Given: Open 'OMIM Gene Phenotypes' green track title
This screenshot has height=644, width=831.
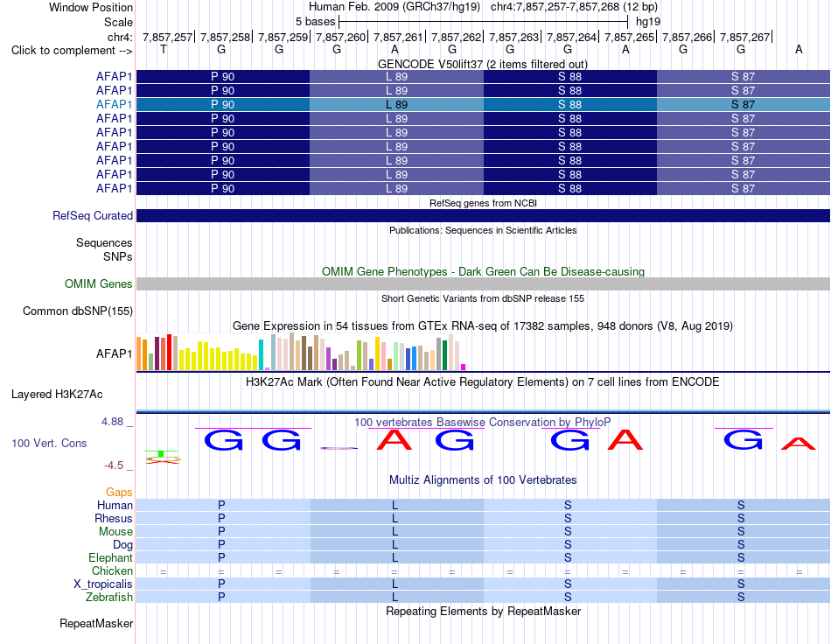Looking at the screenshot, I should (483, 271).
